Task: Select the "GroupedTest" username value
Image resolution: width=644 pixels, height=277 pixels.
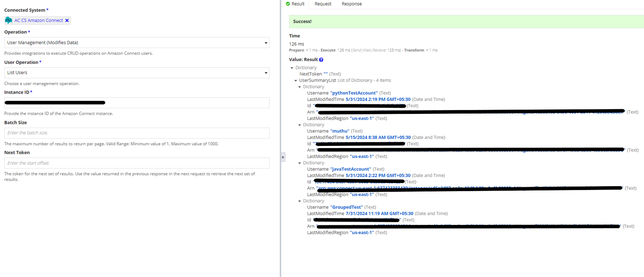Action: click(346, 207)
